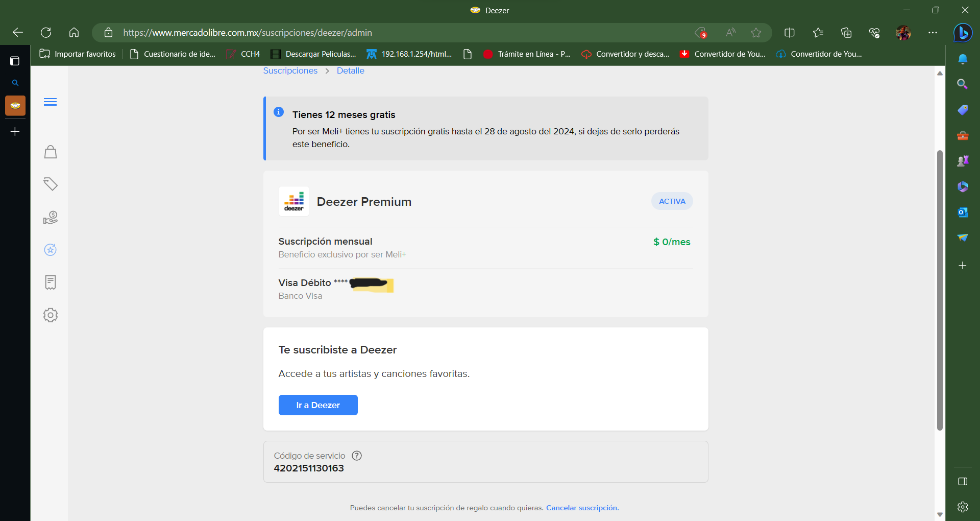Click the Detalle breadcrumb link
980x521 pixels.
coord(351,71)
